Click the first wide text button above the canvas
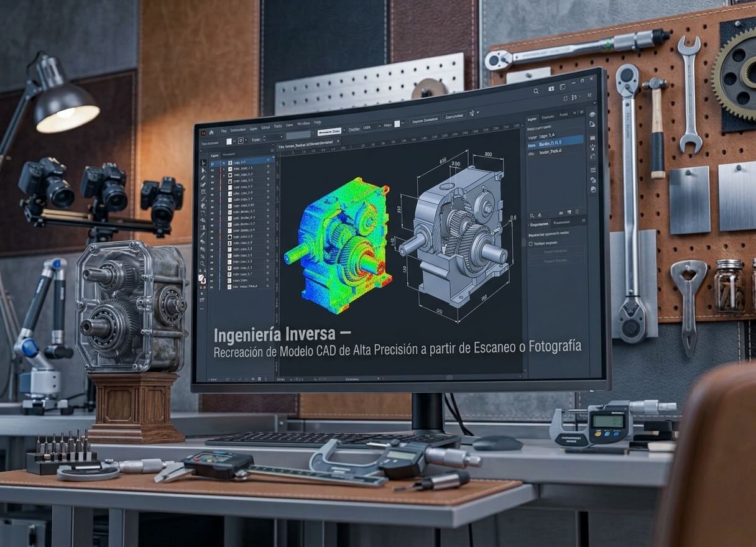756x547 pixels. click(425, 120)
